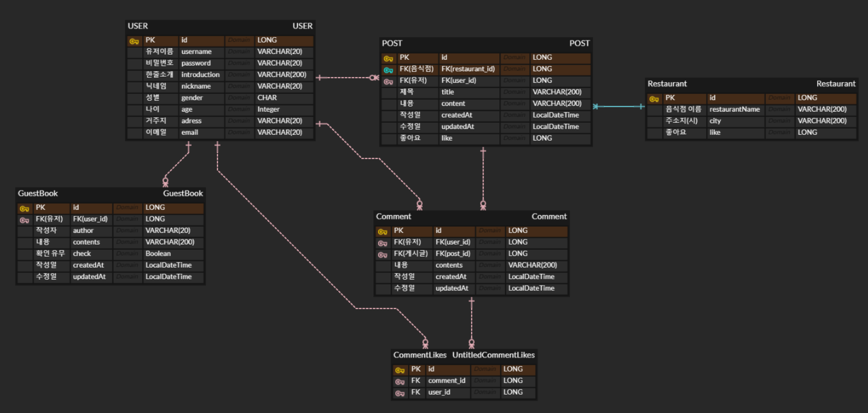Click FK(post_id) column in Comment table
This screenshot has height=413, width=868.
(453, 253)
